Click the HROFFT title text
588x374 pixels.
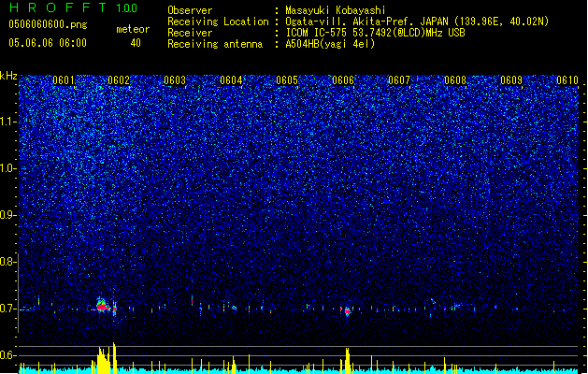pyautogui.click(x=58, y=7)
